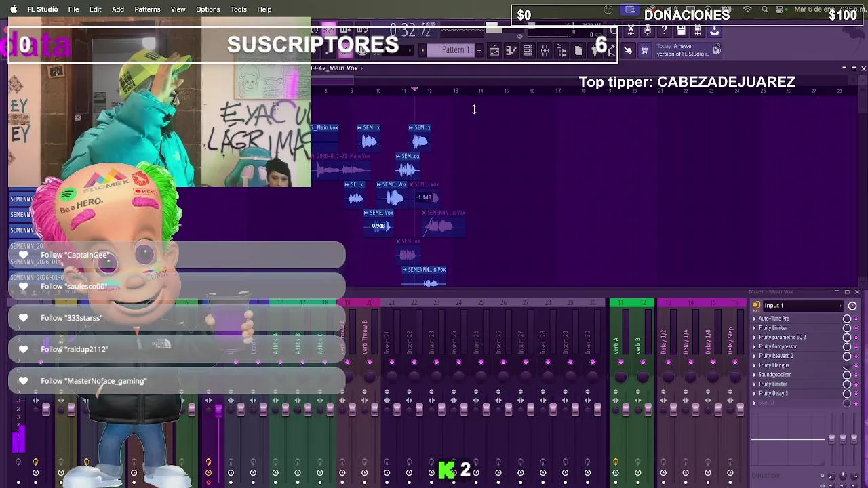Viewport: 868px width, 488px height.
Task: Add a new pattern with plus button
Action: coord(479,50)
